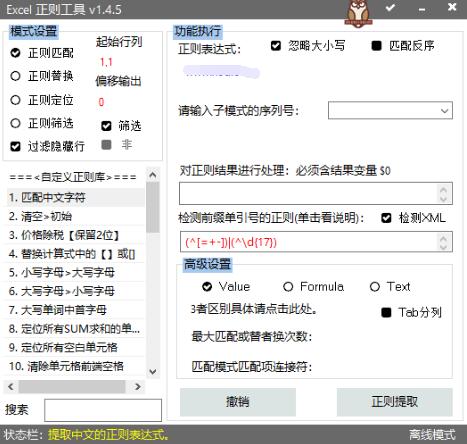Click the owl mascot icon in title bar
The height and width of the screenshot is (444, 467).
pyautogui.click(x=358, y=13)
